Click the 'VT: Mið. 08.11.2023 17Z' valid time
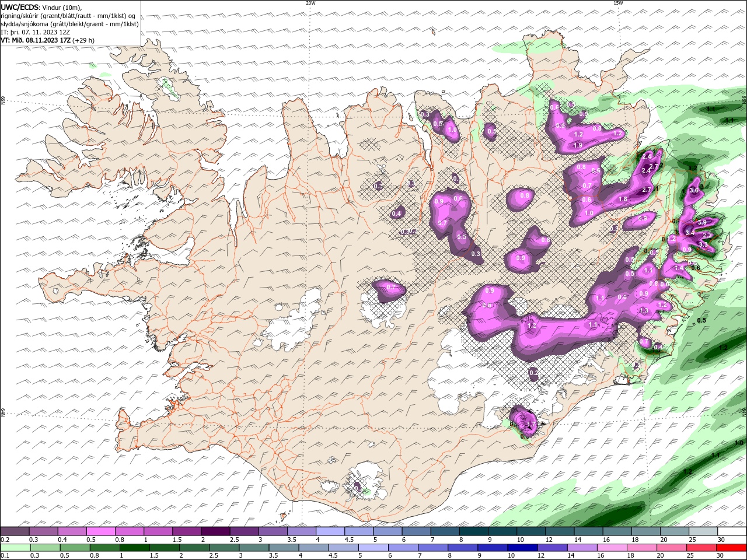747x560 pixels. point(36,40)
